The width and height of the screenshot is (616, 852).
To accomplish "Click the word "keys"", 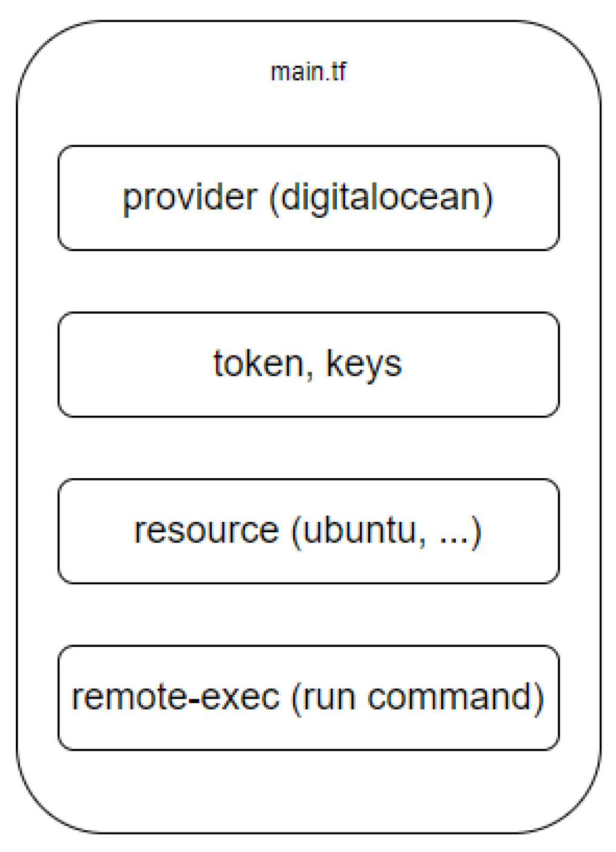I will 364,364.
